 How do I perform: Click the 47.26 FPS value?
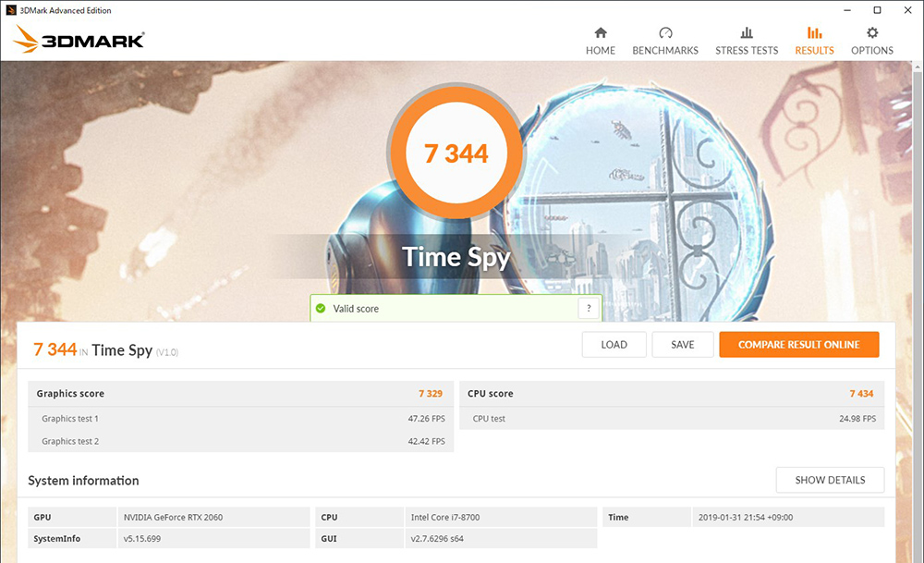pos(427,419)
